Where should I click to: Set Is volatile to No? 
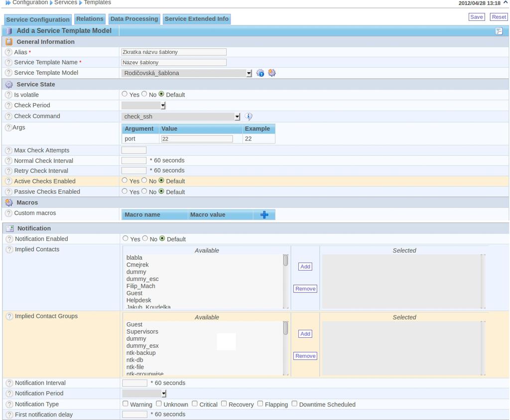[144, 94]
